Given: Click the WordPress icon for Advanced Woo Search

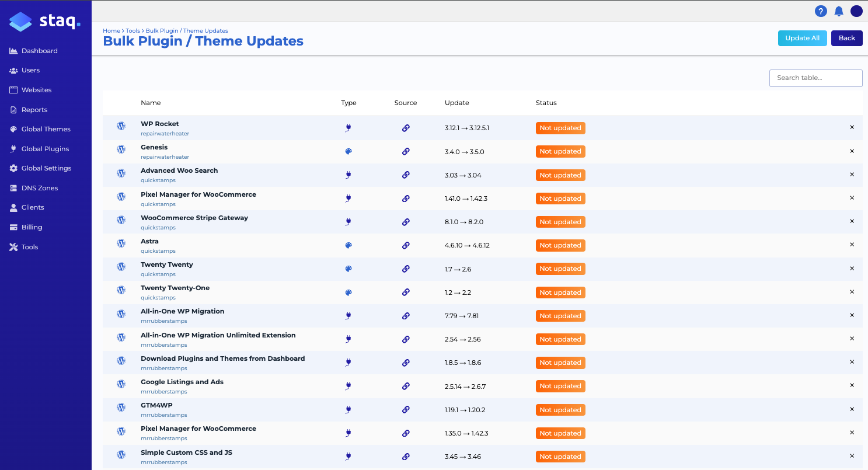Looking at the screenshot, I should [x=121, y=173].
